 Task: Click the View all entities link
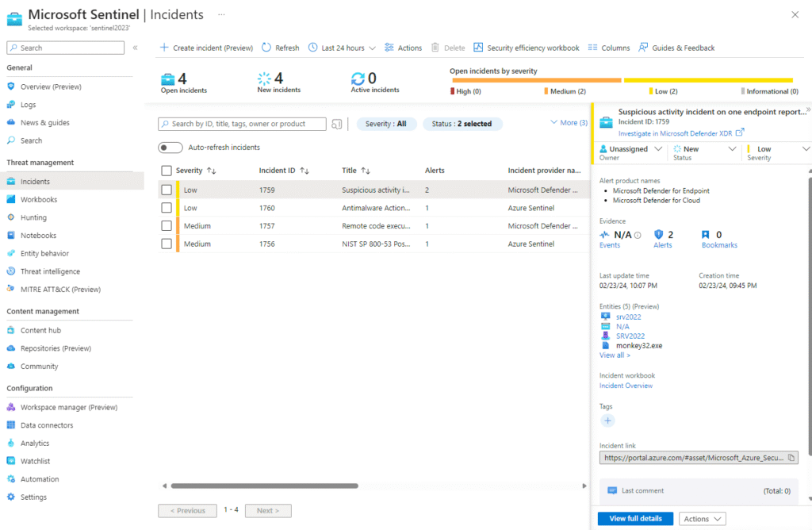click(x=615, y=355)
